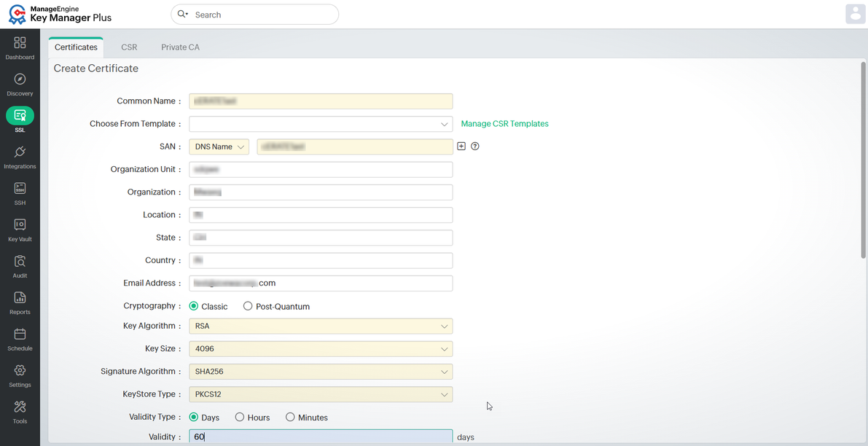Click the Cryptography label text
The width and height of the screenshot is (868, 446).
pos(152,305)
